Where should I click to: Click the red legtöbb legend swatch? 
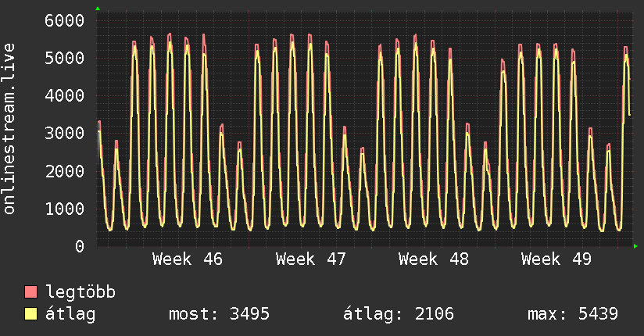pyautogui.click(x=30, y=293)
